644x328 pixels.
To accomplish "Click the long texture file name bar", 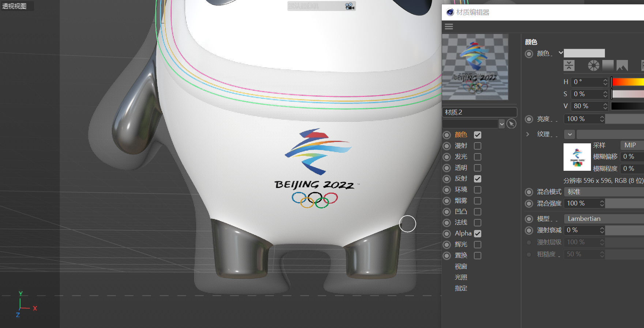I will coord(610,135).
